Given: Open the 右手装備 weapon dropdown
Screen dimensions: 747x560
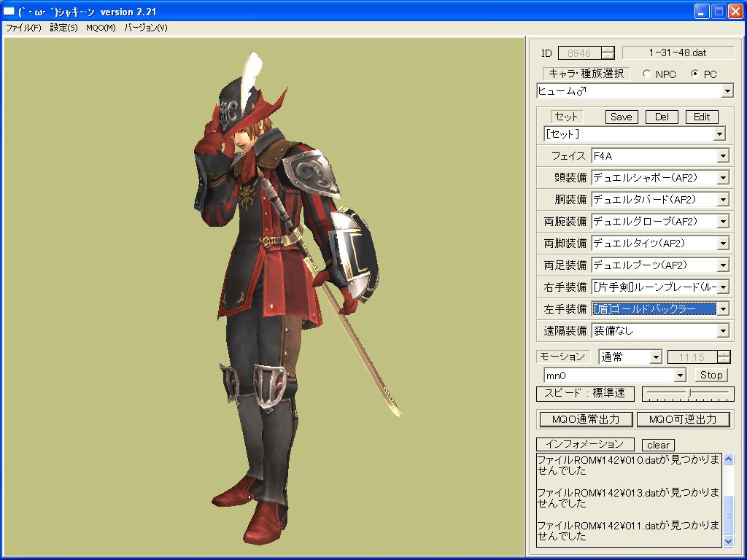Looking at the screenshot, I should [723, 287].
